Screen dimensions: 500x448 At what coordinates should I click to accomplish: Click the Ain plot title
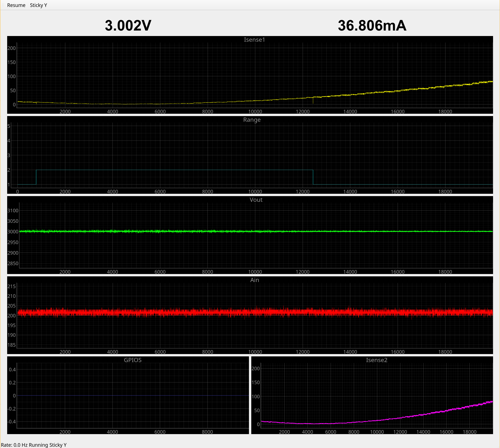[254, 280]
